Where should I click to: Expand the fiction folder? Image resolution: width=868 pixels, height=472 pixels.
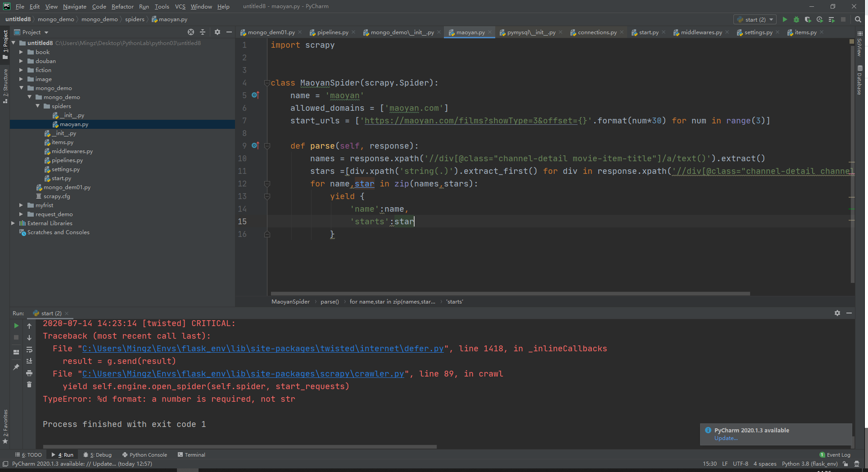[x=21, y=70]
